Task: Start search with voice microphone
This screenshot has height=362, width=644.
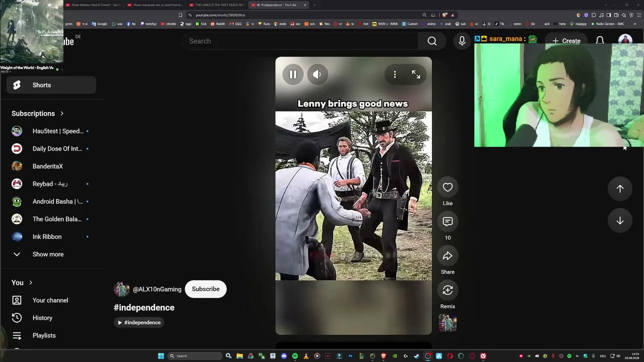Action: tap(462, 41)
